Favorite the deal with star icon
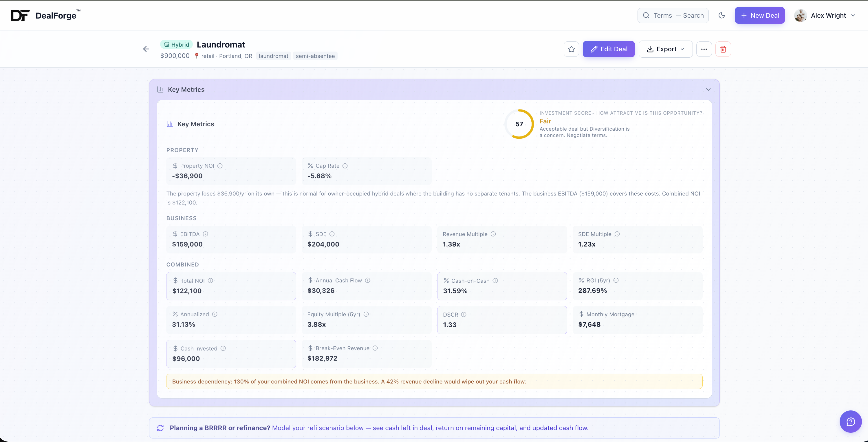868x442 pixels. 571,49
